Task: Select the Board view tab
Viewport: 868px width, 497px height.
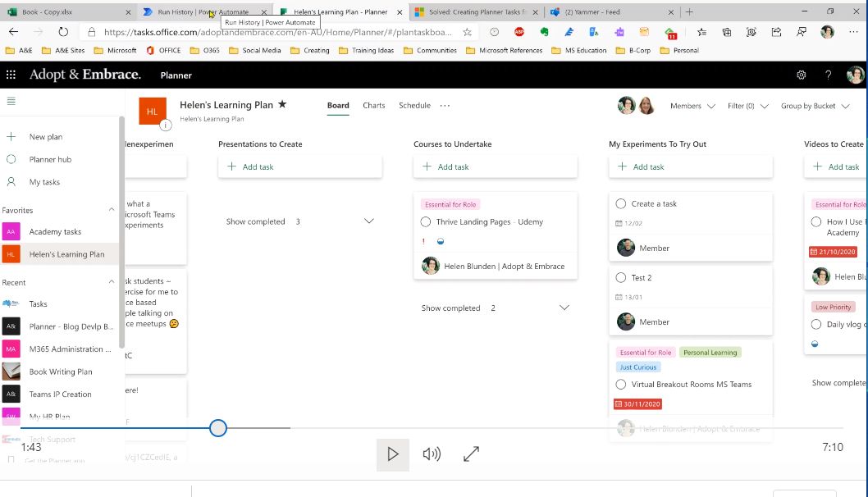Action: click(x=338, y=105)
